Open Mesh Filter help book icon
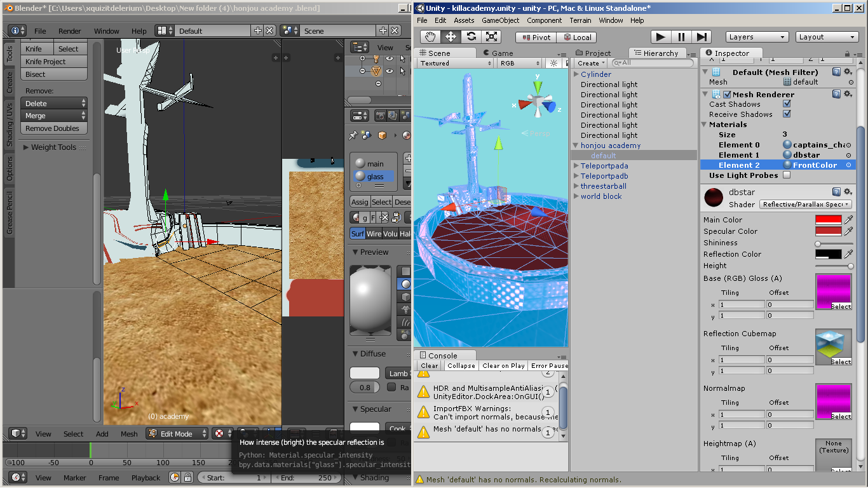This screenshot has width=868, height=488. [x=837, y=72]
